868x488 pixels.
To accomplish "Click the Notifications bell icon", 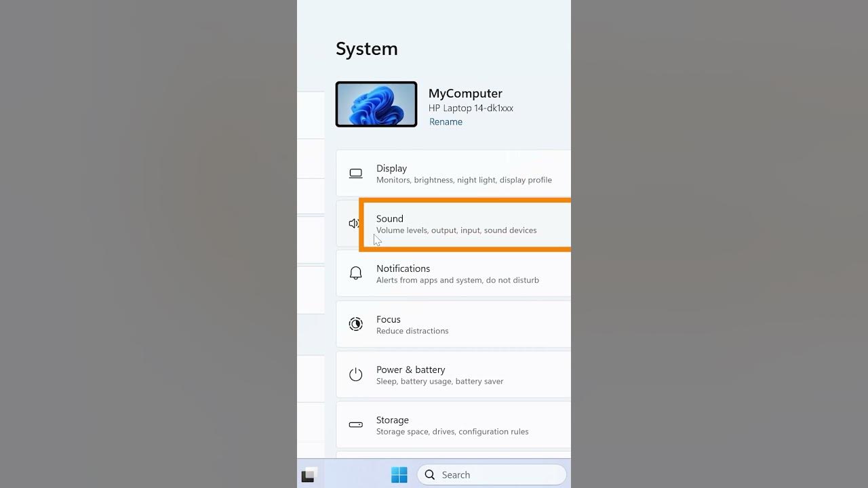I will click(x=355, y=273).
